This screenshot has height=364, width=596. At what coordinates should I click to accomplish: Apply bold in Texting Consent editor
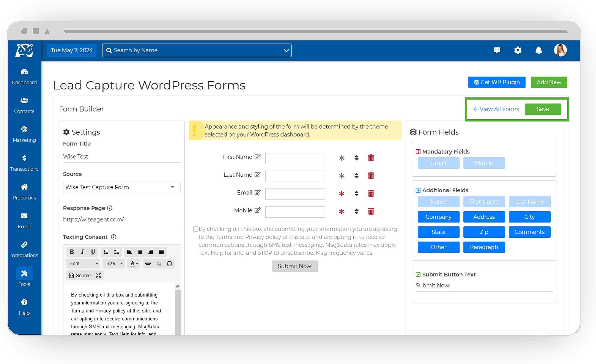click(72, 252)
